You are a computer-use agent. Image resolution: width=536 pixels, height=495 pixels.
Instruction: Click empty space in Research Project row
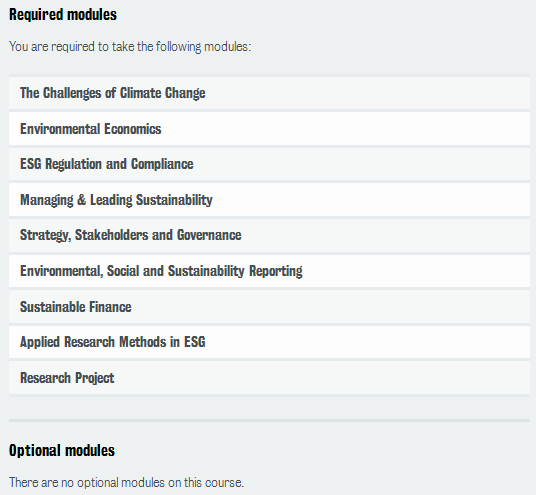pos(321,378)
